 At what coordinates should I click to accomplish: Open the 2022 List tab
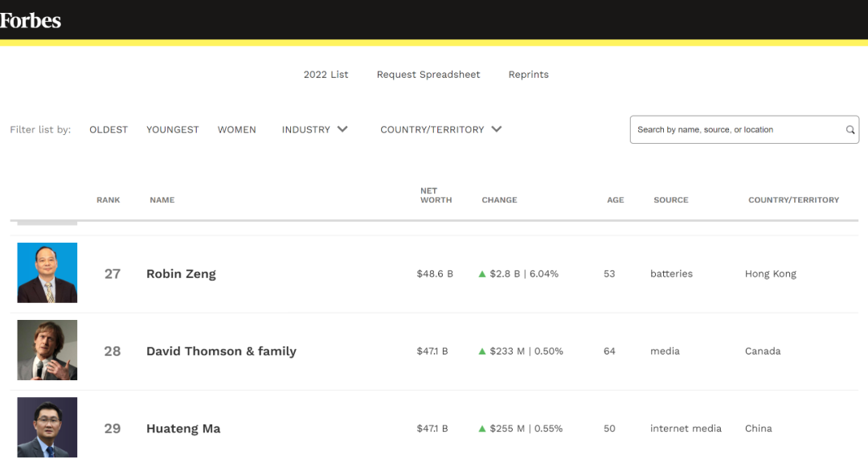coord(325,75)
